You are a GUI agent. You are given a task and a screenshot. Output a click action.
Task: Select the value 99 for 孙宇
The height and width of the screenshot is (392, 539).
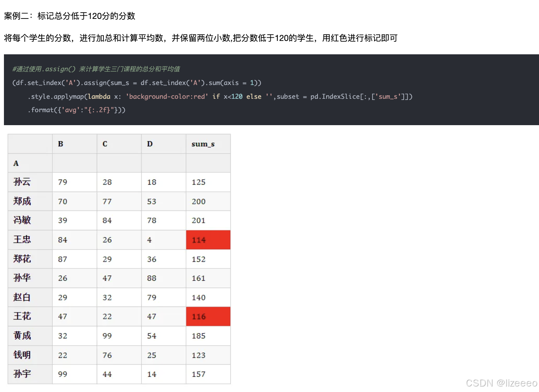[x=62, y=374]
